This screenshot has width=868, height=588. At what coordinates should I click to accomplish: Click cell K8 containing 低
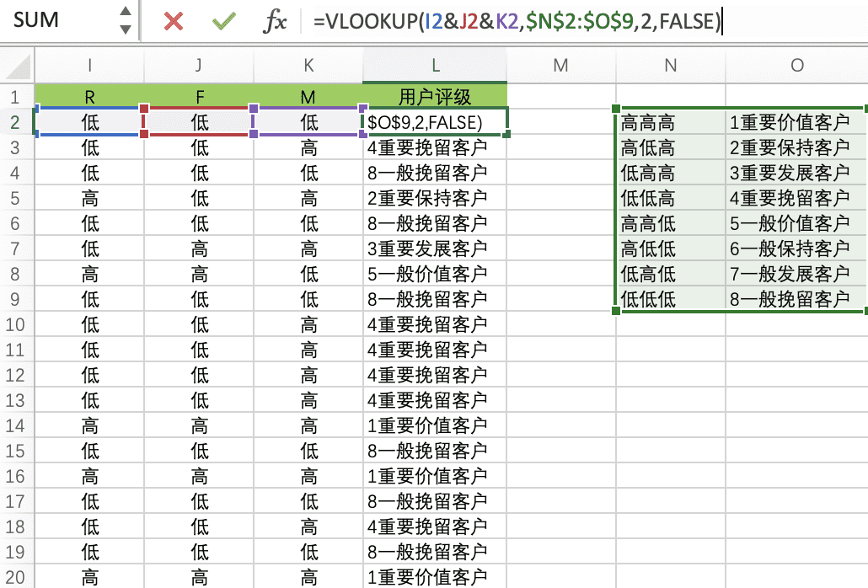coord(308,274)
